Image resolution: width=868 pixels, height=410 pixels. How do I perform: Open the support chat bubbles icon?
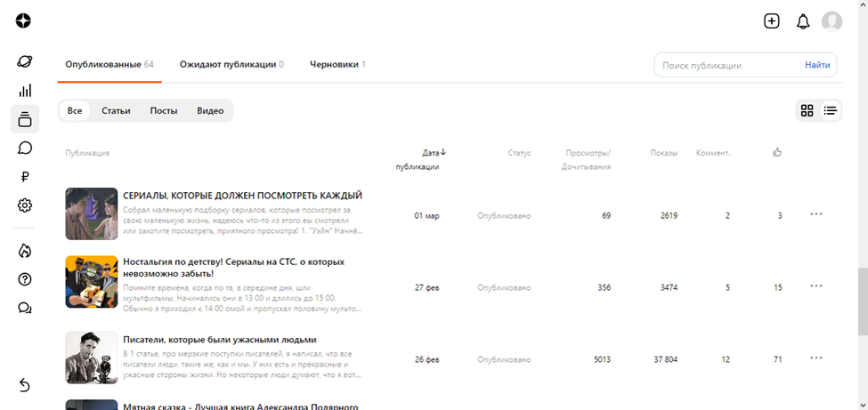[24, 309]
